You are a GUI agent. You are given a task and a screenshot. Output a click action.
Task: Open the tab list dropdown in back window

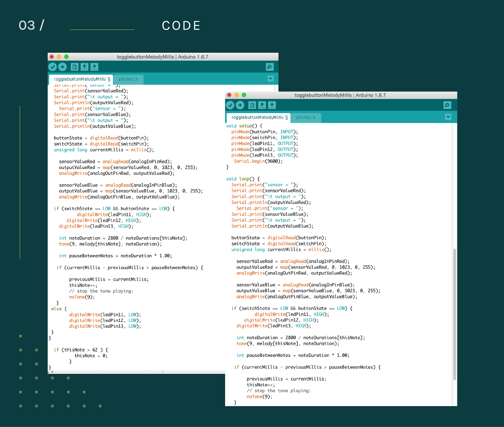270,79
